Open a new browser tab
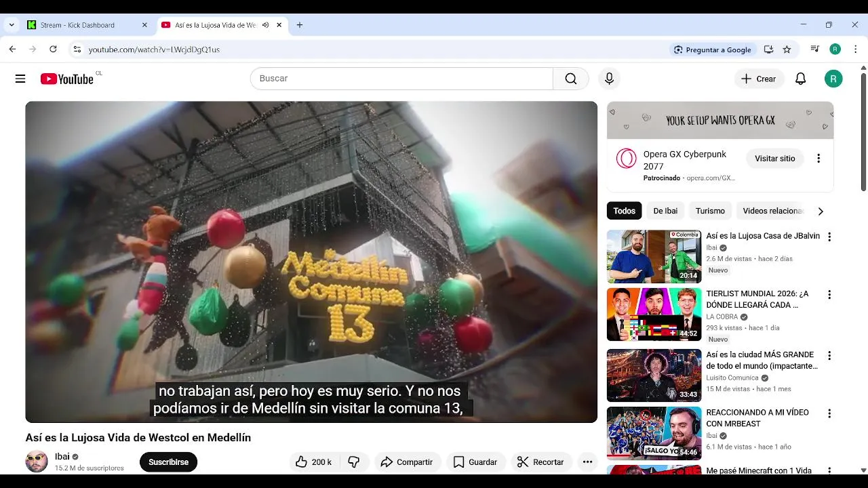868x488 pixels. [x=300, y=25]
